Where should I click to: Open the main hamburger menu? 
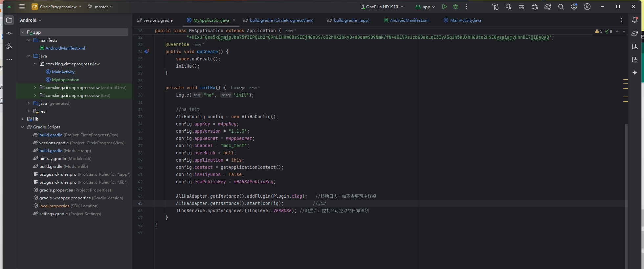(x=22, y=7)
